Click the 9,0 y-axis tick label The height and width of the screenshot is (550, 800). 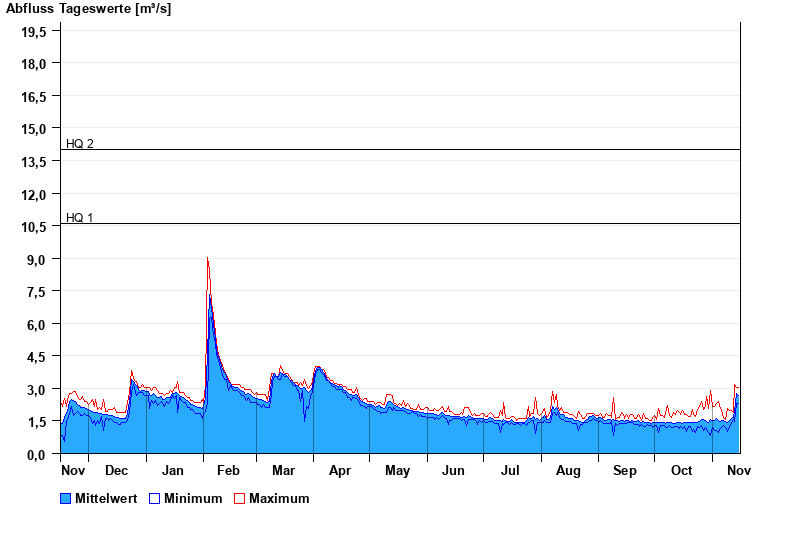37,259
